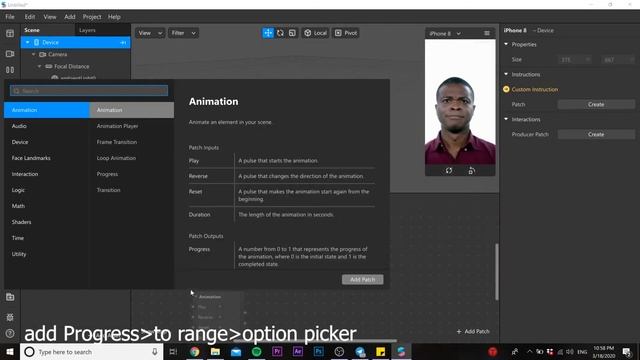
Task: Select the Shaders patch category
Action: tap(47, 222)
